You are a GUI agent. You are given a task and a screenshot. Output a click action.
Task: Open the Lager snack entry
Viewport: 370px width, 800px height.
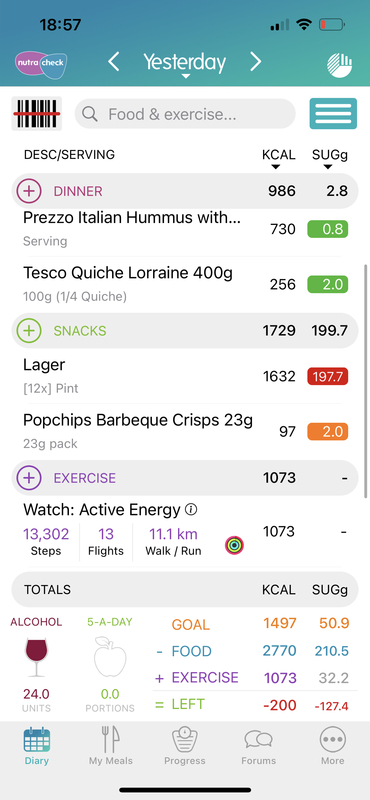coord(185,376)
